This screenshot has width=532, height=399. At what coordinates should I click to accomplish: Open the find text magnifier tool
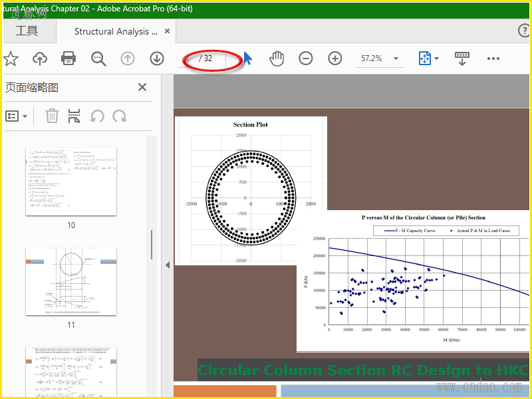(99, 59)
